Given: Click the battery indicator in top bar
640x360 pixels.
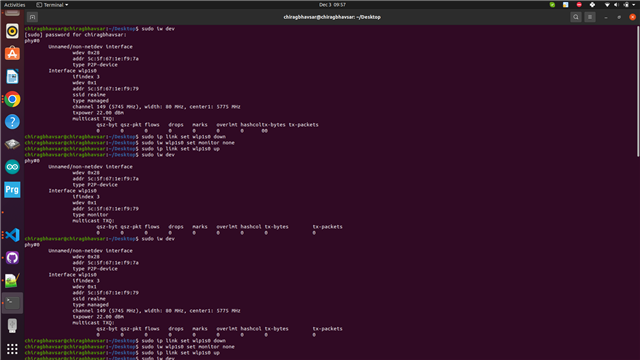Looking at the screenshot, I should click(626, 5).
